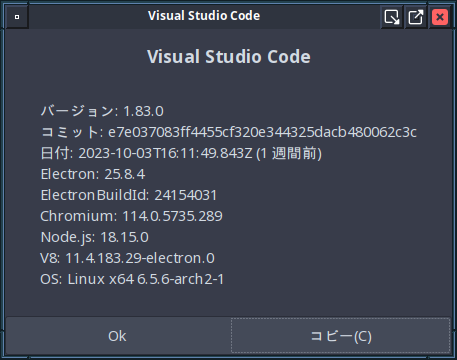Click the Visual Studio Code dialog heading

(229, 56)
